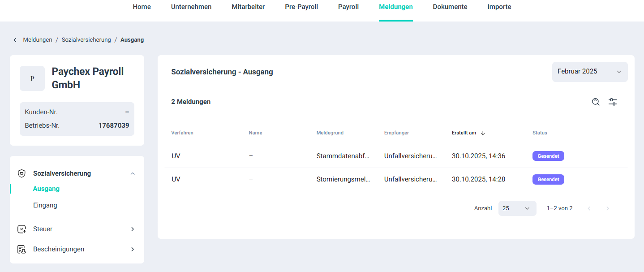The width and height of the screenshot is (644, 272).
Task: Open the filter settings icon
Action: 613,102
